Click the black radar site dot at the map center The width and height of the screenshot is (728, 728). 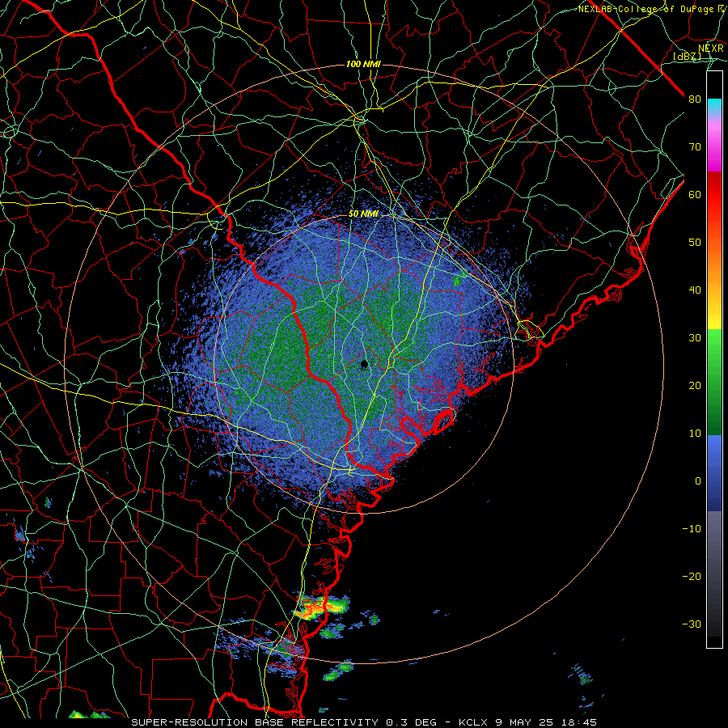click(365, 365)
